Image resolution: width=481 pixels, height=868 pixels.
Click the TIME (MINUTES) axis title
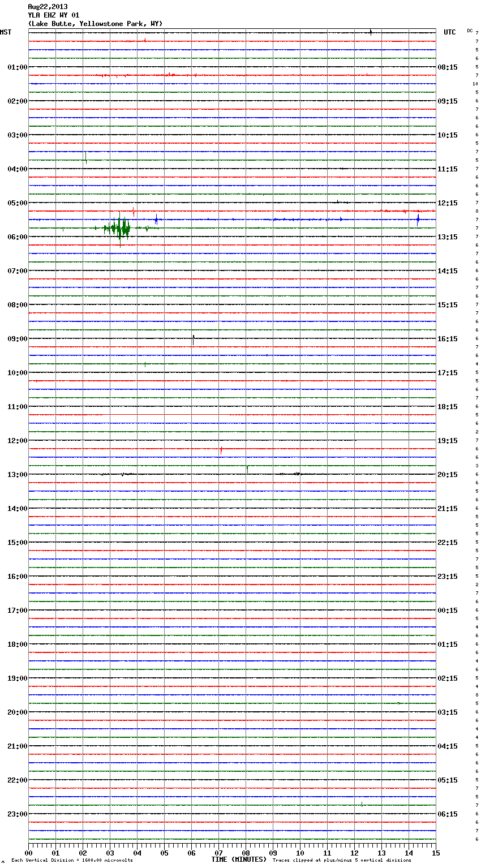coord(239,860)
